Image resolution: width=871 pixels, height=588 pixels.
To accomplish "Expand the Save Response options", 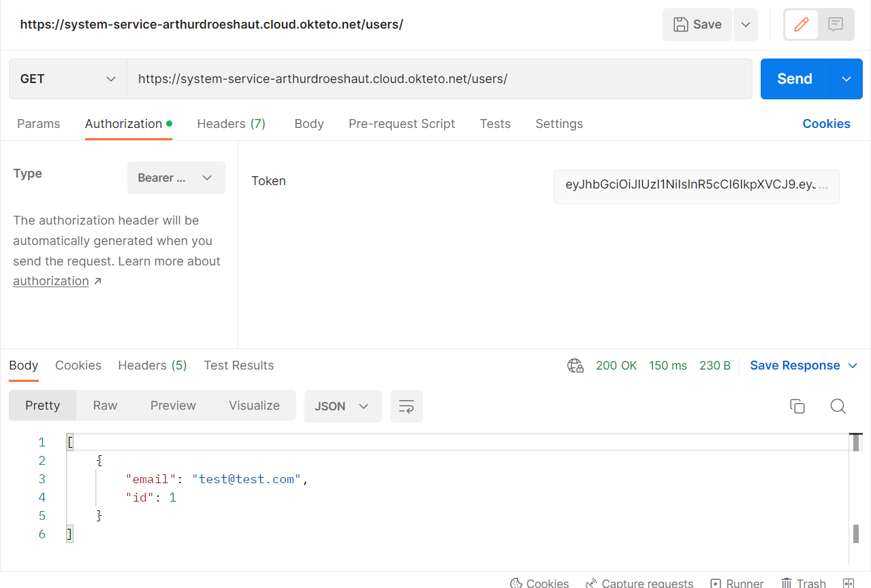I will point(853,365).
